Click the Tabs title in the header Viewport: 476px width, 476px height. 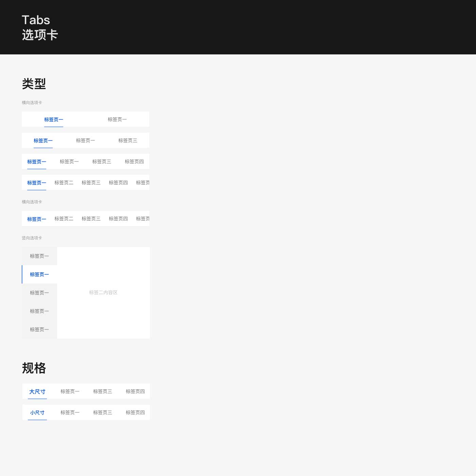tap(36, 20)
